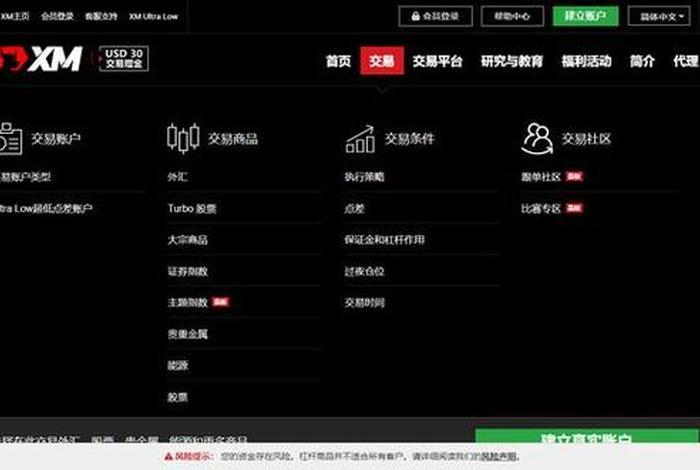Click XM Ultra Low in the top bar
700x470 pixels.
(153, 17)
